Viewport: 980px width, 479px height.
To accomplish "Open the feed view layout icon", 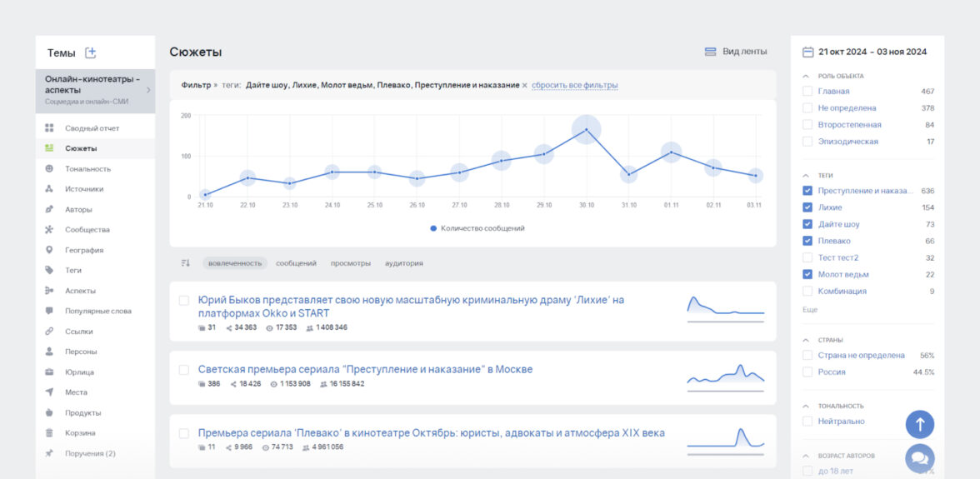I will tap(710, 52).
